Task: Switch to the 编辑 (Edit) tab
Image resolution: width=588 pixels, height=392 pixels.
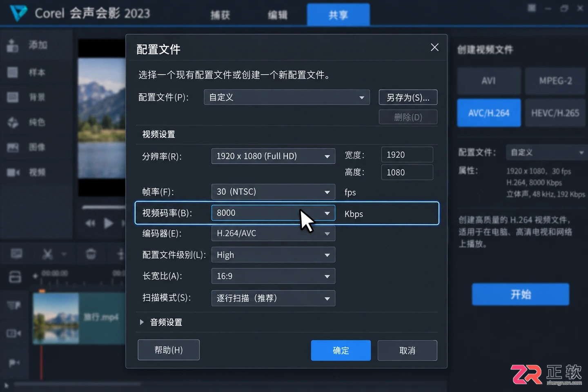Action: [278, 15]
